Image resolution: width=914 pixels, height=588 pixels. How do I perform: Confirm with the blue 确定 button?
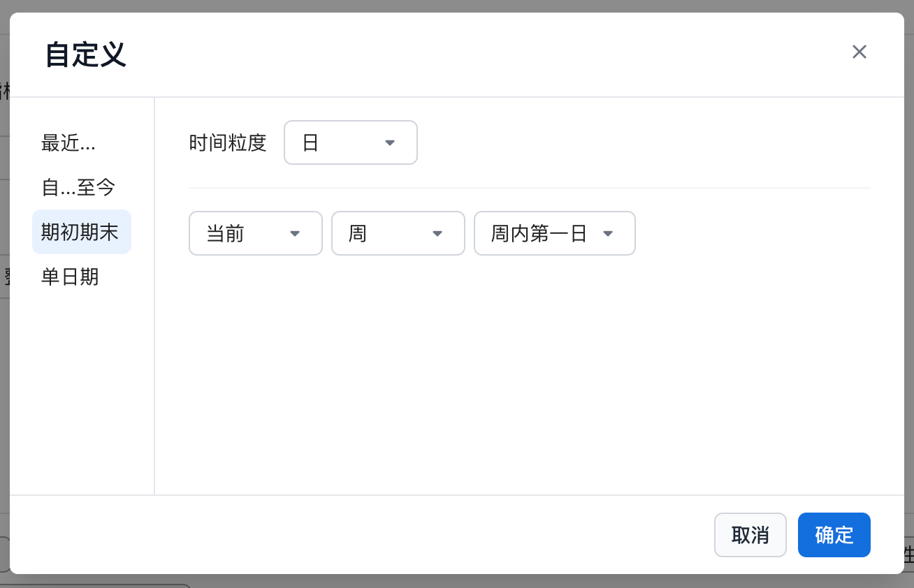point(834,535)
